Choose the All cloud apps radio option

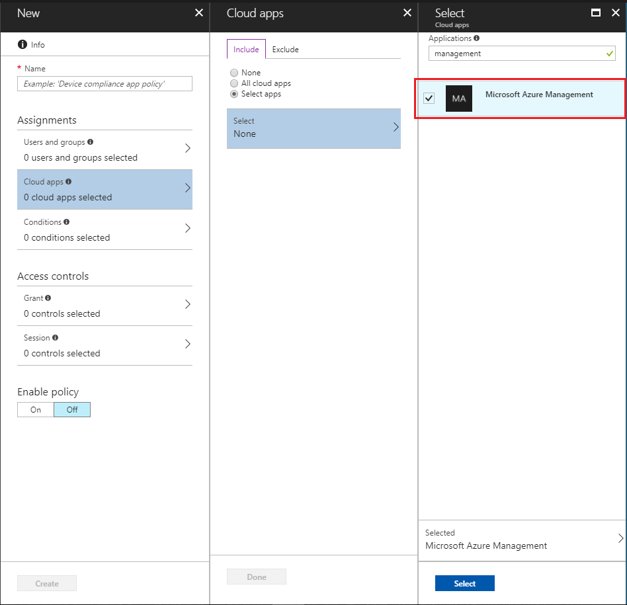(x=234, y=83)
